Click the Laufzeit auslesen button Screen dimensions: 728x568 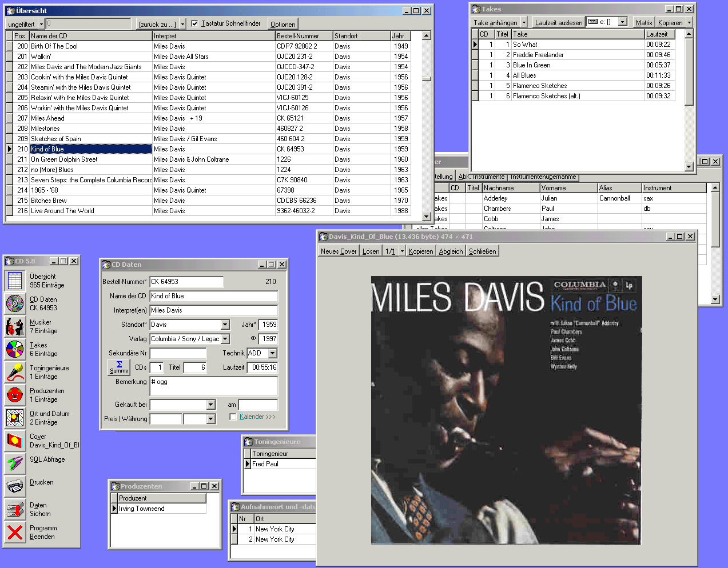click(x=559, y=22)
